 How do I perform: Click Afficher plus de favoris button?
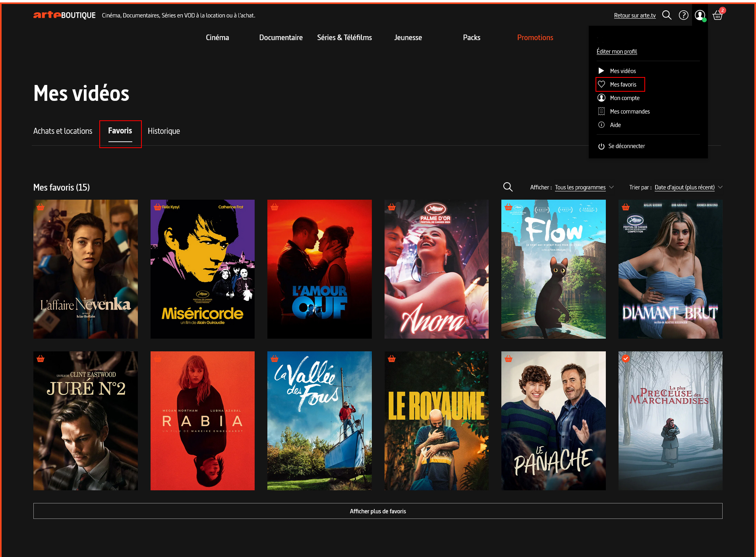(378, 511)
